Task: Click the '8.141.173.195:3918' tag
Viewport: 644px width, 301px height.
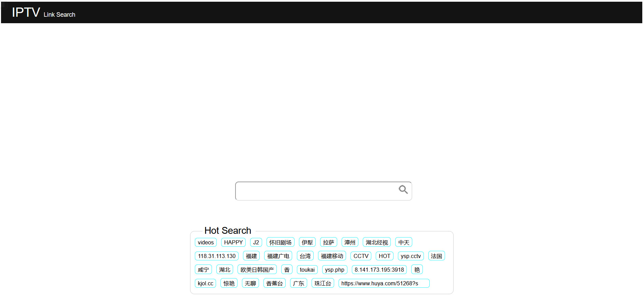Action: click(x=379, y=270)
